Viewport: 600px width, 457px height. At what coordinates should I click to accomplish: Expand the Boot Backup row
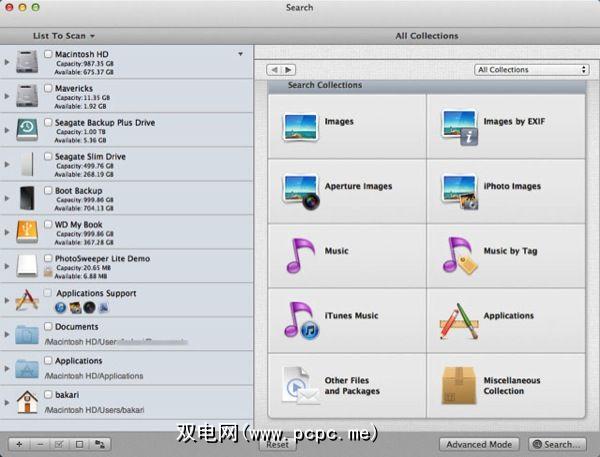(7, 198)
